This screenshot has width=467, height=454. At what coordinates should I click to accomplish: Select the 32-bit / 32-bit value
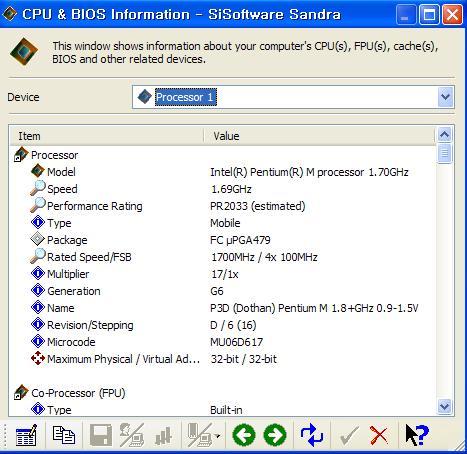coord(244,359)
